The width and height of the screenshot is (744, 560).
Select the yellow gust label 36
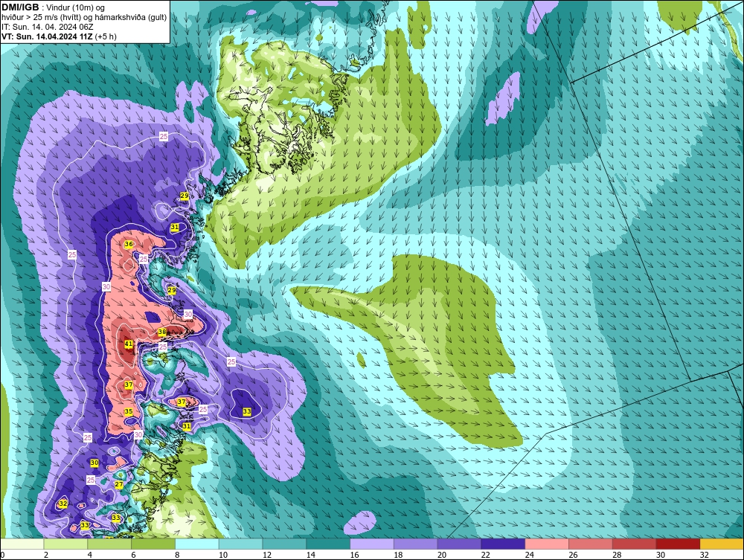[x=129, y=244]
